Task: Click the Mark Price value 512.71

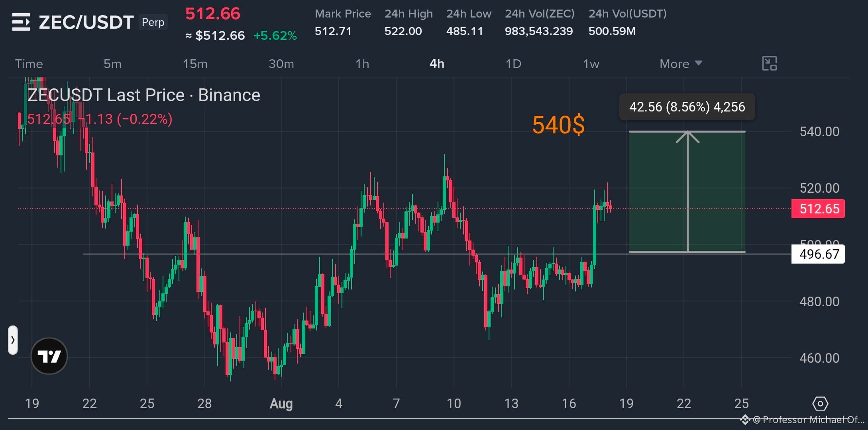Action: tap(333, 31)
